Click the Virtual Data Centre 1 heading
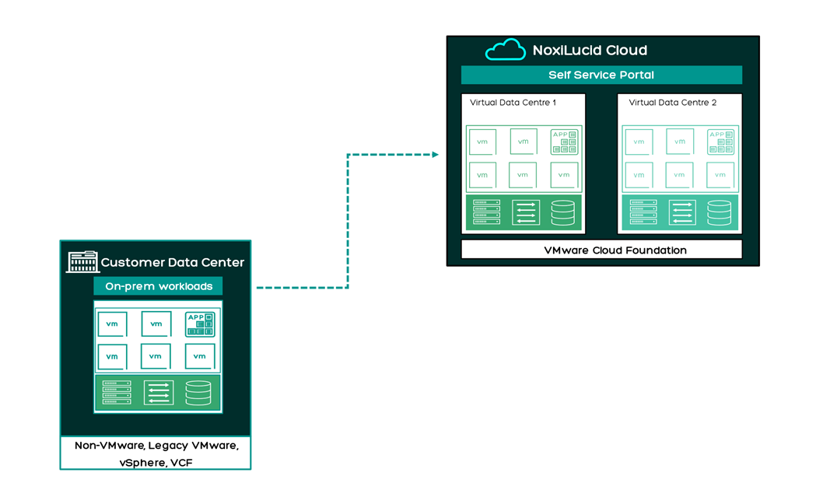The width and height of the screenshot is (816, 504). point(513,103)
